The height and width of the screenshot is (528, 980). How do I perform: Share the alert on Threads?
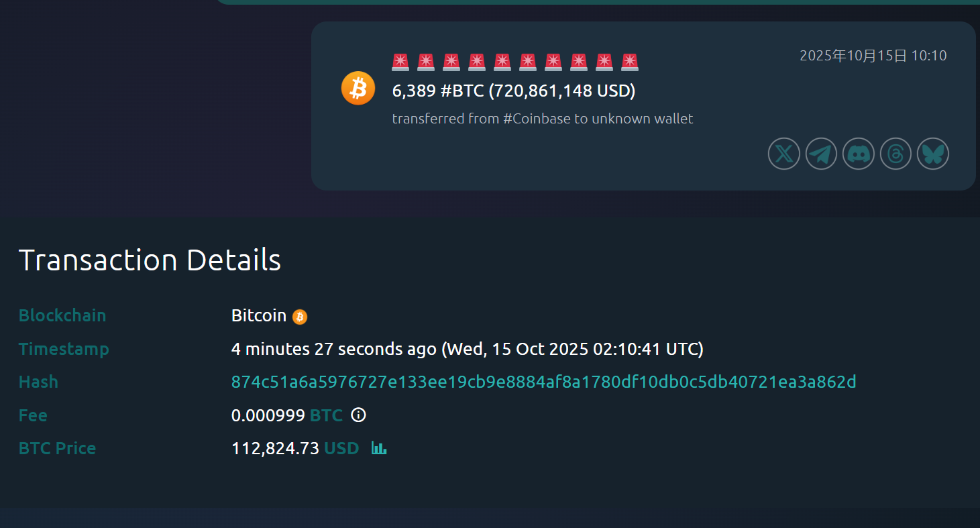(x=895, y=154)
